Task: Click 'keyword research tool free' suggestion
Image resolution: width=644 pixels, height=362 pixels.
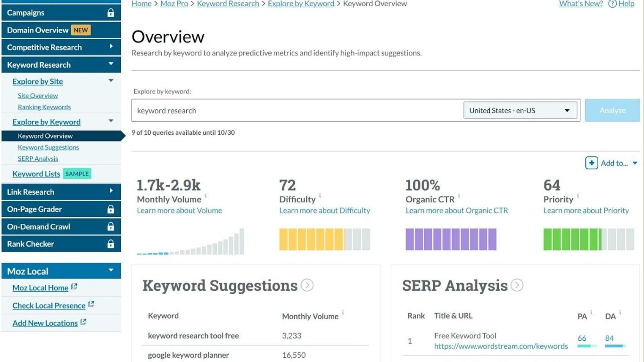Action: tap(193, 336)
